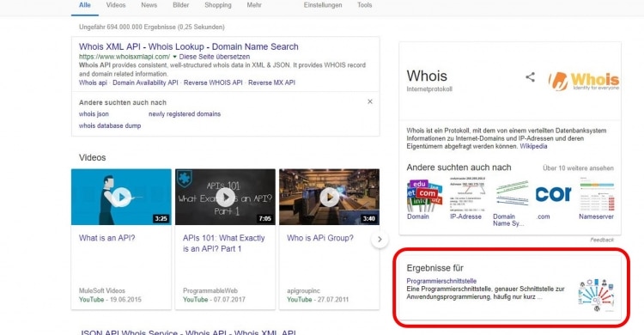The width and height of the screenshot is (644, 335).
Task: Open the .com related search thumbnail
Action: click(553, 194)
